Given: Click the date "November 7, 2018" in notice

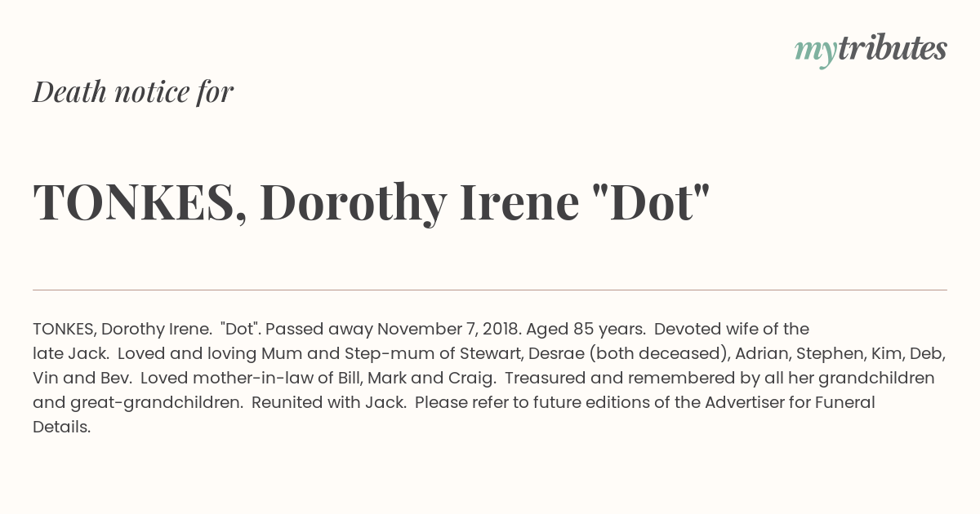Looking at the screenshot, I should click(x=448, y=330).
